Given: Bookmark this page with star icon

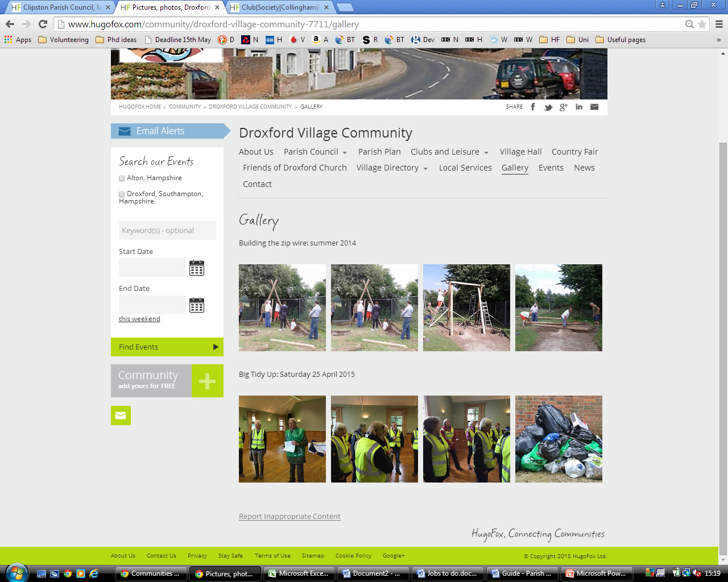Looking at the screenshot, I should [x=702, y=24].
